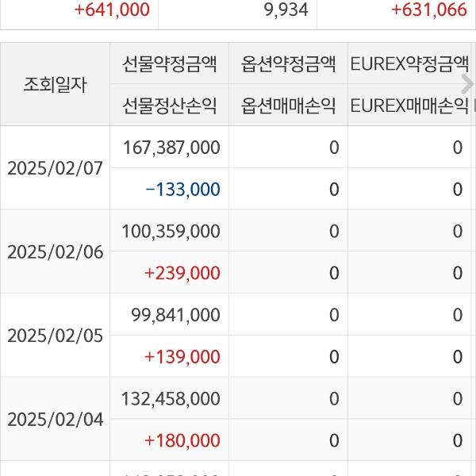This screenshot has width=476, height=476.
Task: Click the +641,000 total at top
Action: pyautogui.click(x=111, y=10)
